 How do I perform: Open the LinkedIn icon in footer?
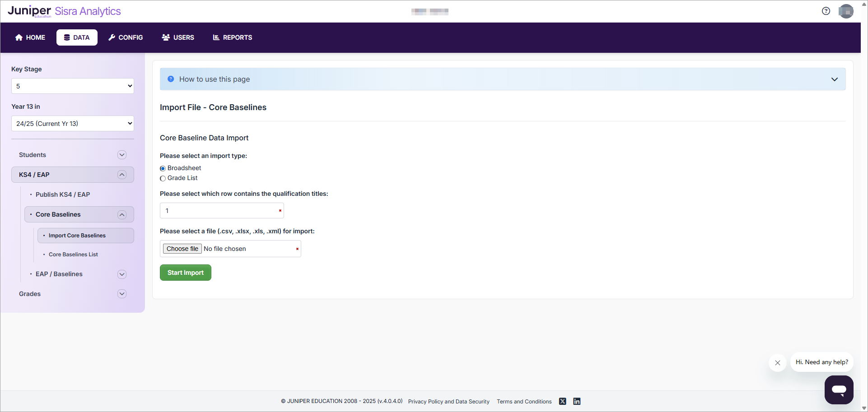pos(577,401)
